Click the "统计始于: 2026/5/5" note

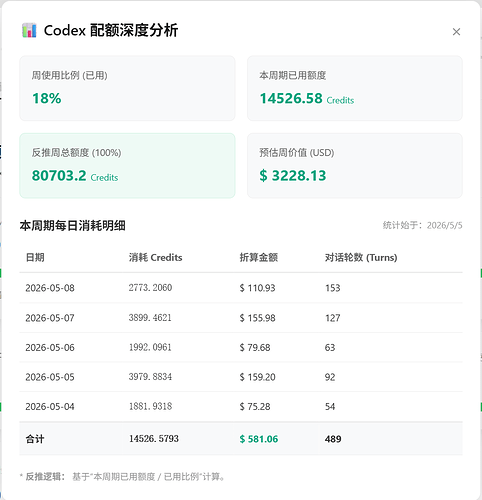click(x=422, y=225)
